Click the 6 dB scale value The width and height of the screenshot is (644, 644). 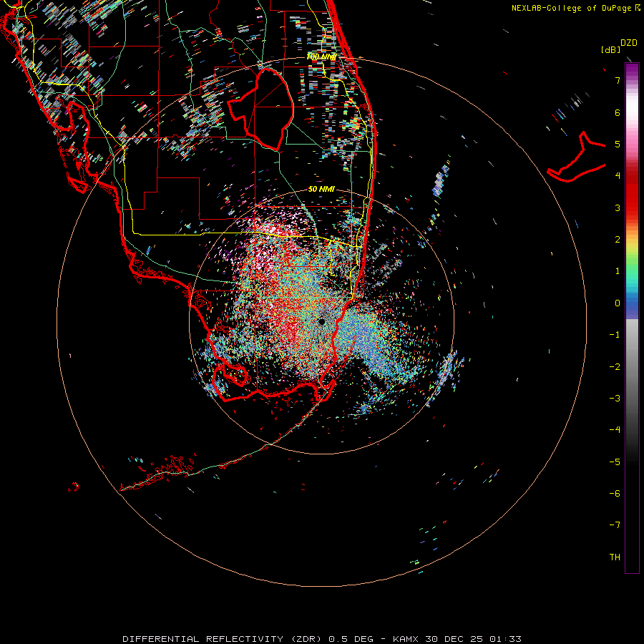[618, 112]
